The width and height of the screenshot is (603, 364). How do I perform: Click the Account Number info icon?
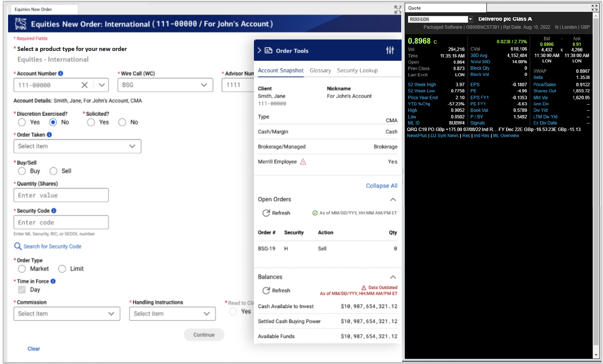[x=61, y=74]
